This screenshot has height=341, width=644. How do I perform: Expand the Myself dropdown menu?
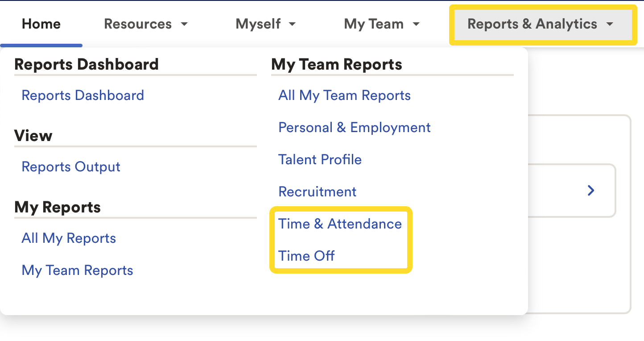[x=265, y=24]
